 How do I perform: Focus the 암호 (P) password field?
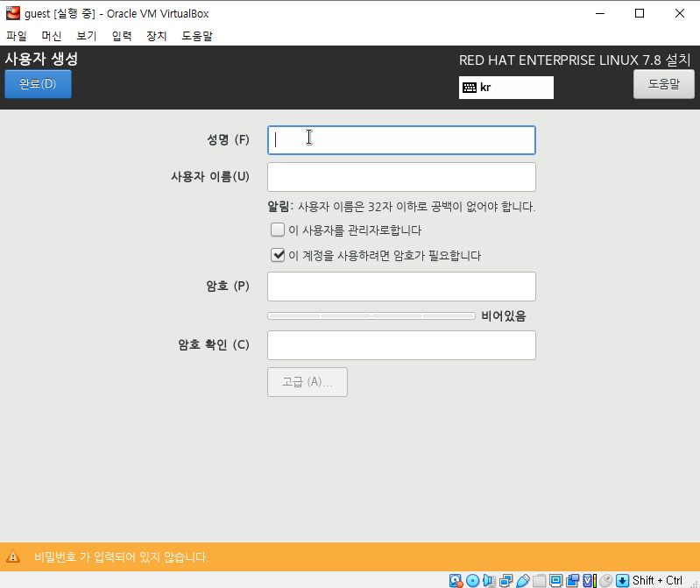[401, 287]
